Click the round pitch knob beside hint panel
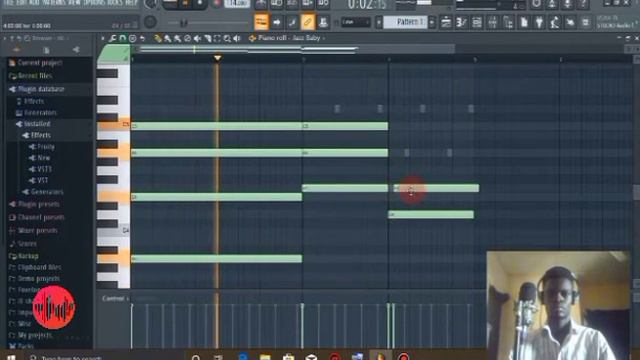Viewport: 640px width, 360px height. pos(150,22)
